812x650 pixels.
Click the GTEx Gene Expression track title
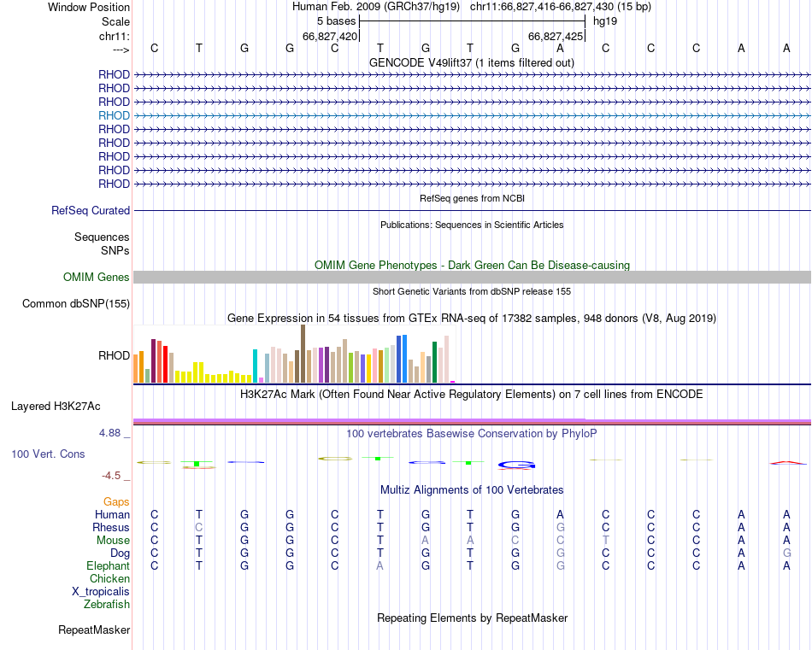tap(472, 319)
